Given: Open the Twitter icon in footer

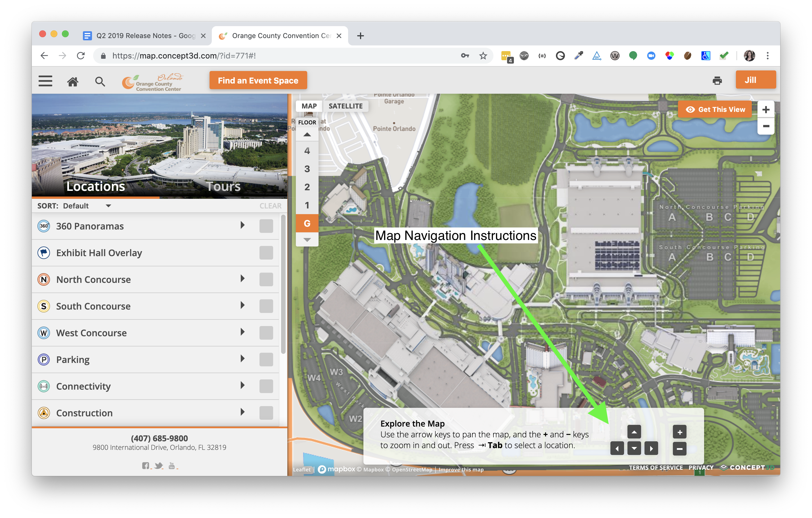Looking at the screenshot, I should pos(158,465).
